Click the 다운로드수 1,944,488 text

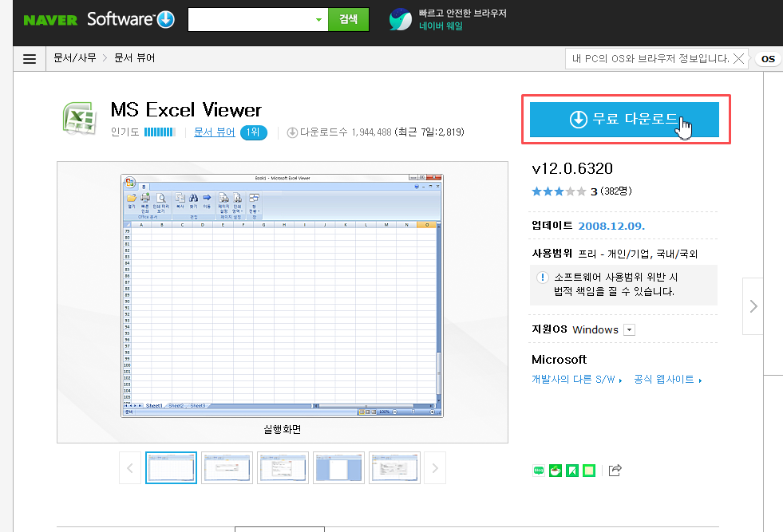tap(346, 132)
